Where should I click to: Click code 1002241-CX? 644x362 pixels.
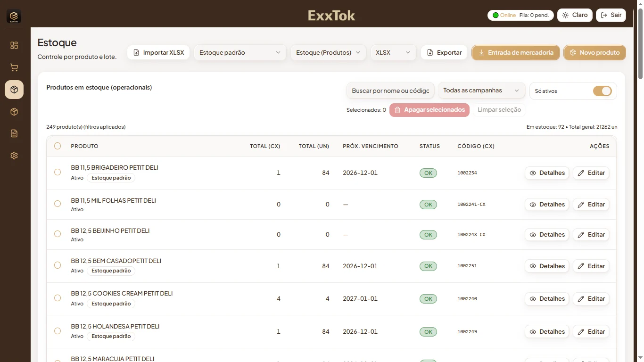(471, 205)
